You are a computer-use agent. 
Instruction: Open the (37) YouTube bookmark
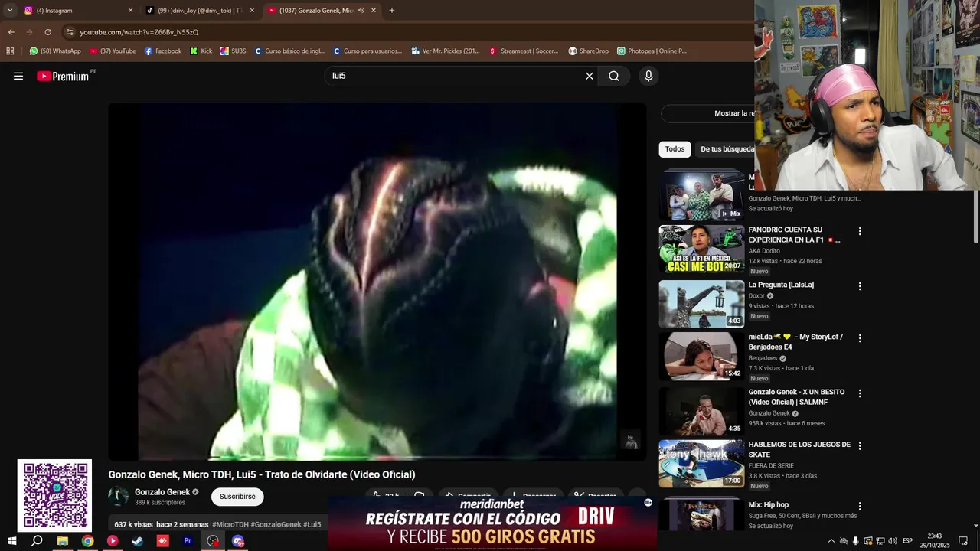tap(113, 51)
